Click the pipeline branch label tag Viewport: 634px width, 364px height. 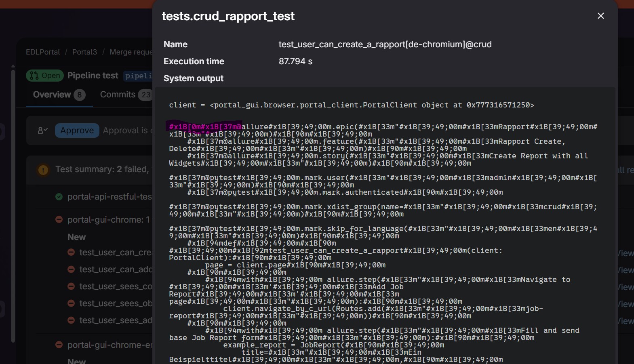138,76
